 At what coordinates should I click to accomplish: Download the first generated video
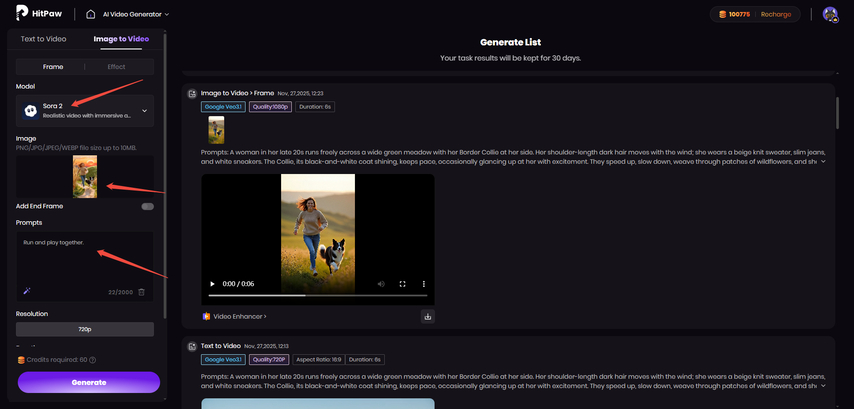[427, 316]
